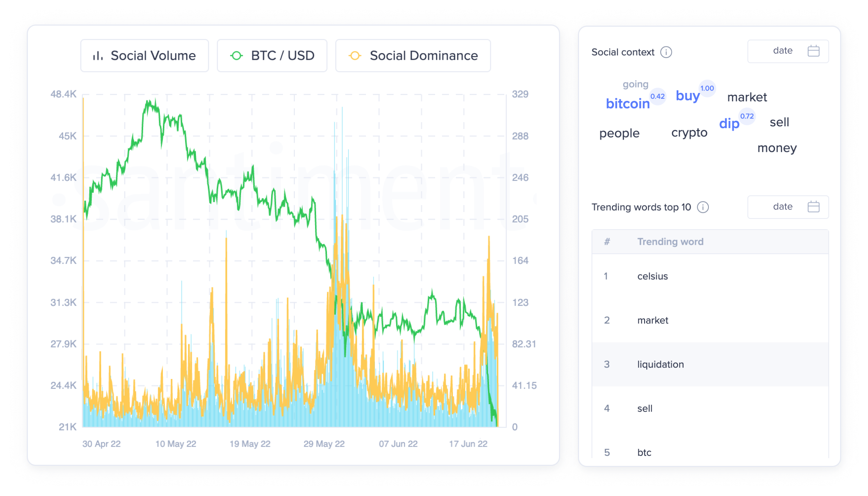
Task: Select the word 'bitcoin' in the social context cloud
Action: click(x=628, y=104)
